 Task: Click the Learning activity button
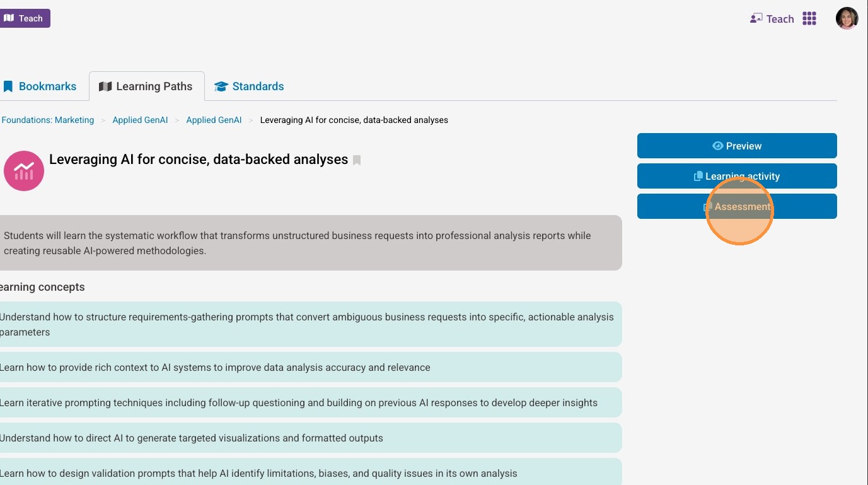pos(736,176)
